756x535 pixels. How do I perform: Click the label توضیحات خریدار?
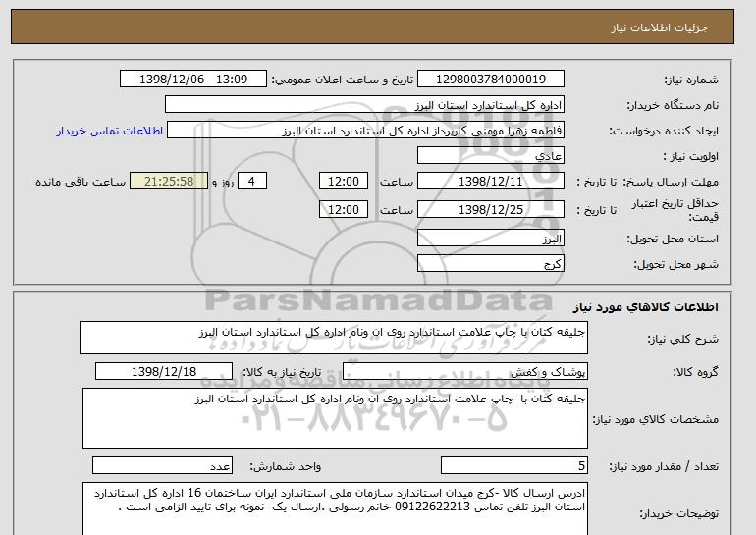pyautogui.click(x=678, y=513)
